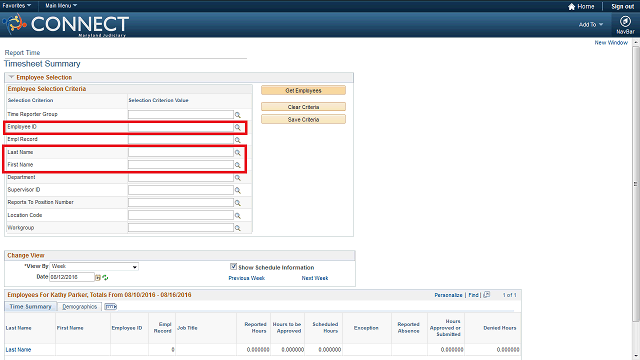Open Workgroup lookup magnifier
Image resolution: width=640 pixels, height=360 pixels.
coord(238,228)
